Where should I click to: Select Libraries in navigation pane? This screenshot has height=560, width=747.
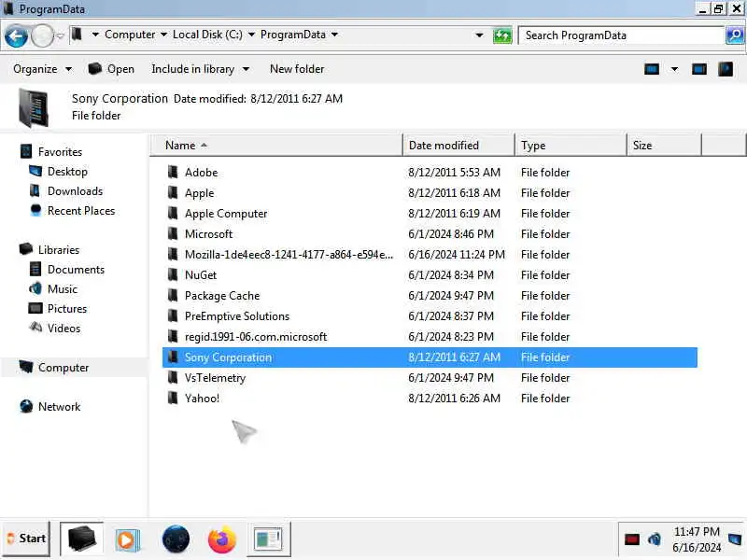tap(49, 249)
